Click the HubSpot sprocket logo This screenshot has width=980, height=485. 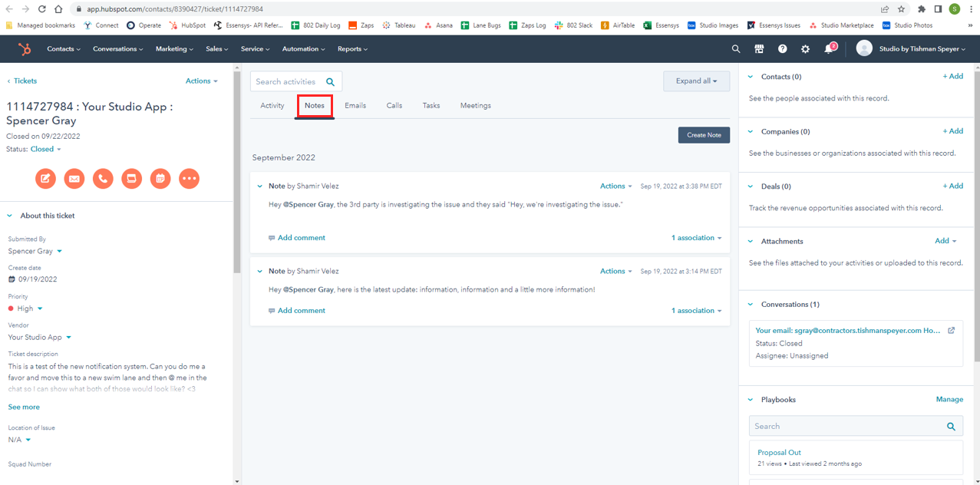(x=25, y=49)
